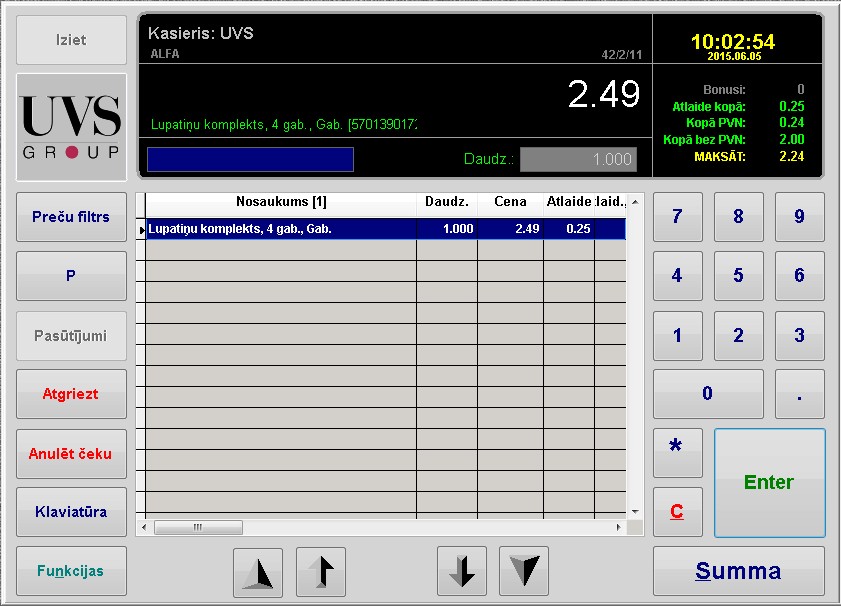The width and height of the screenshot is (841, 606).
Task: Click the large 2.49 price display
Action: click(604, 94)
